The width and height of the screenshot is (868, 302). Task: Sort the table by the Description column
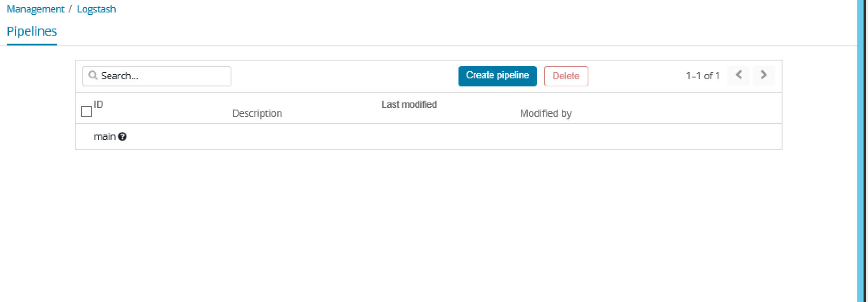pos(257,113)
